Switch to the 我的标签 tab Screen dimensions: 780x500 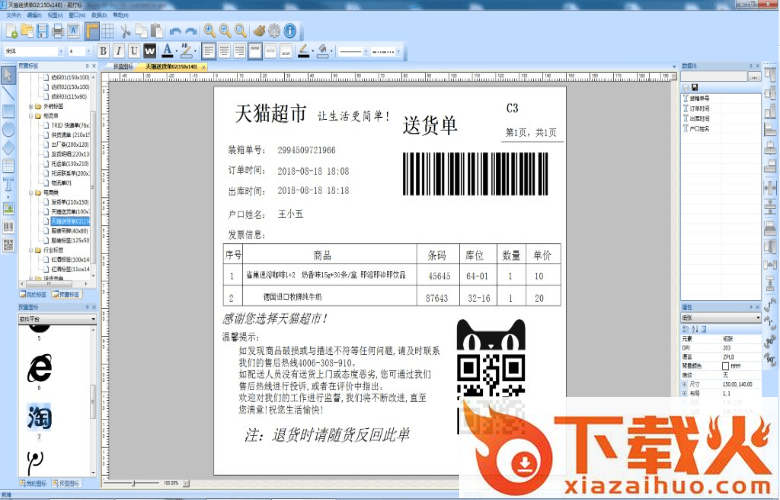pos(34,295)
